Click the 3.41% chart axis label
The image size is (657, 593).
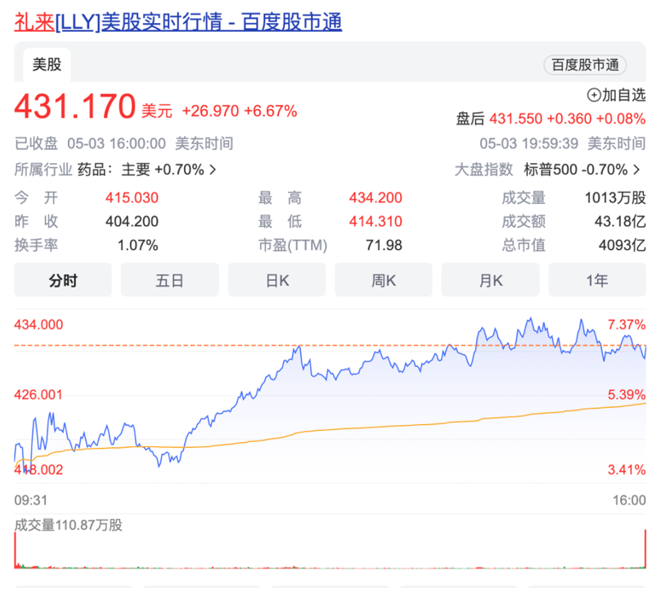pos(627,470)
